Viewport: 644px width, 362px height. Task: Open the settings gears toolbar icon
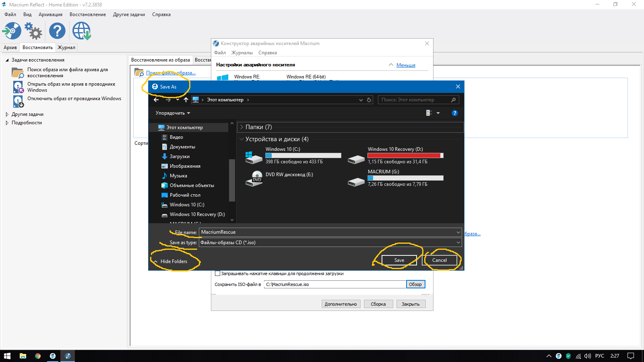click(x=33, y=31)
